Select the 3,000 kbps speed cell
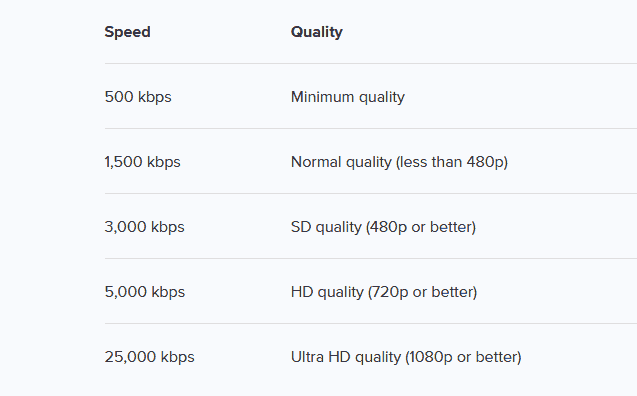637x396 pixels. pos(145,227)
